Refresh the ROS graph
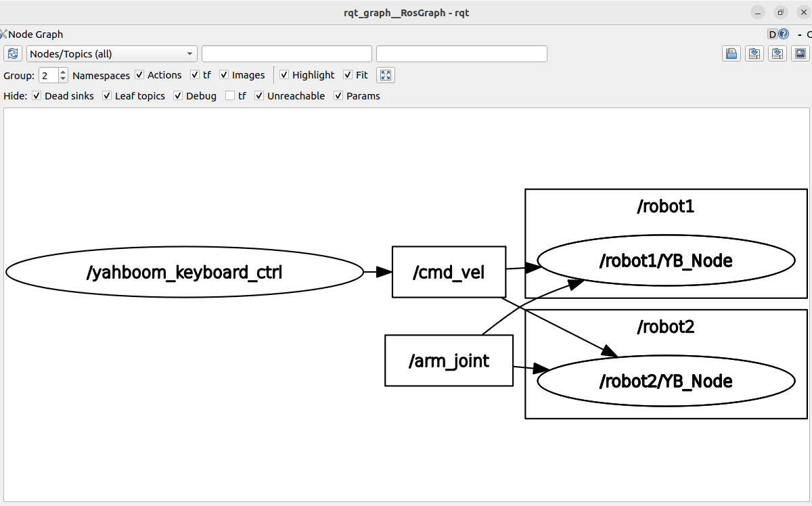The image size is (812, 506). [x=13, y=54]
